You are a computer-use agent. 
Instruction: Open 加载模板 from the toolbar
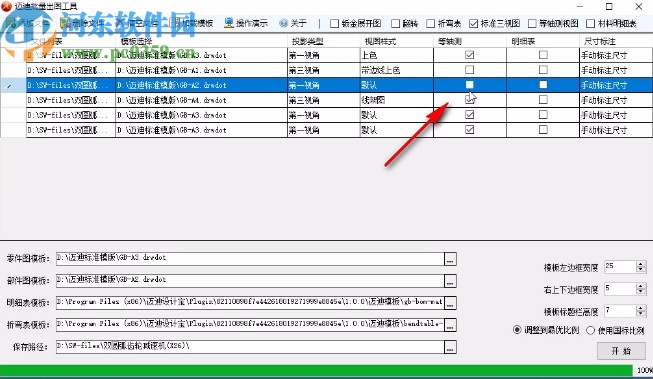192,23
